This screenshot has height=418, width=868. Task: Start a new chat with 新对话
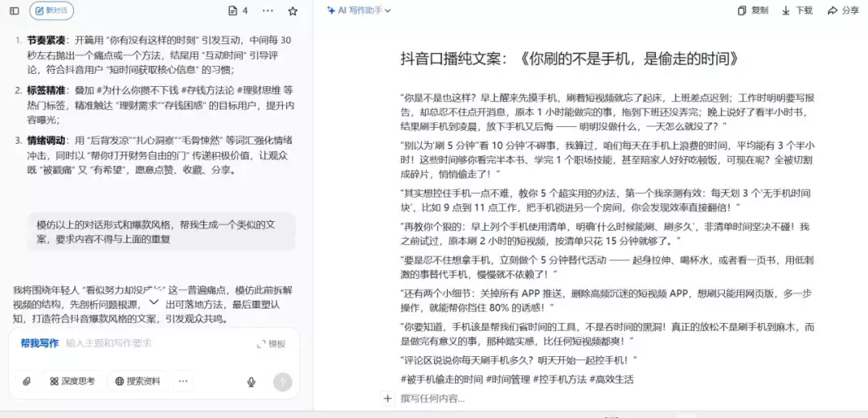click(51, 10)
